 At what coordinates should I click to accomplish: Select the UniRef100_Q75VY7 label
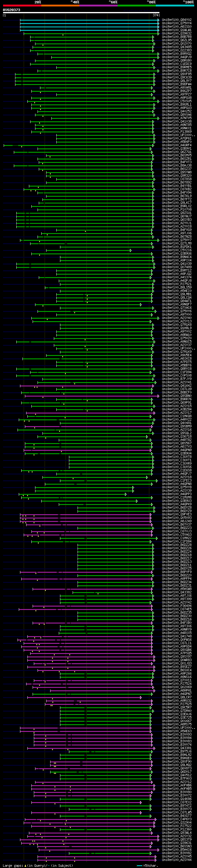pos(177,240)
